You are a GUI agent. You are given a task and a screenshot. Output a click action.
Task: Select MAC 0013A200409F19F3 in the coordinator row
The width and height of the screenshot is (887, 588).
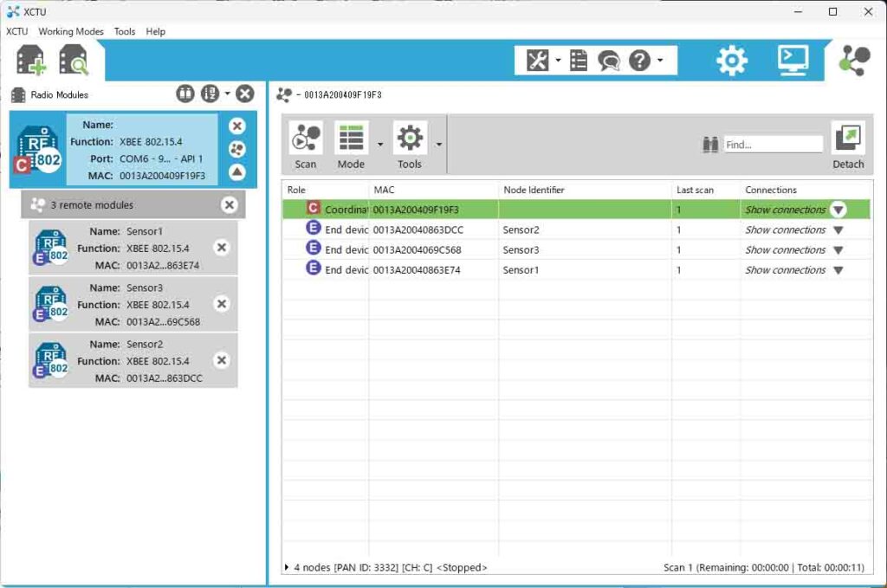pos(416,210)
